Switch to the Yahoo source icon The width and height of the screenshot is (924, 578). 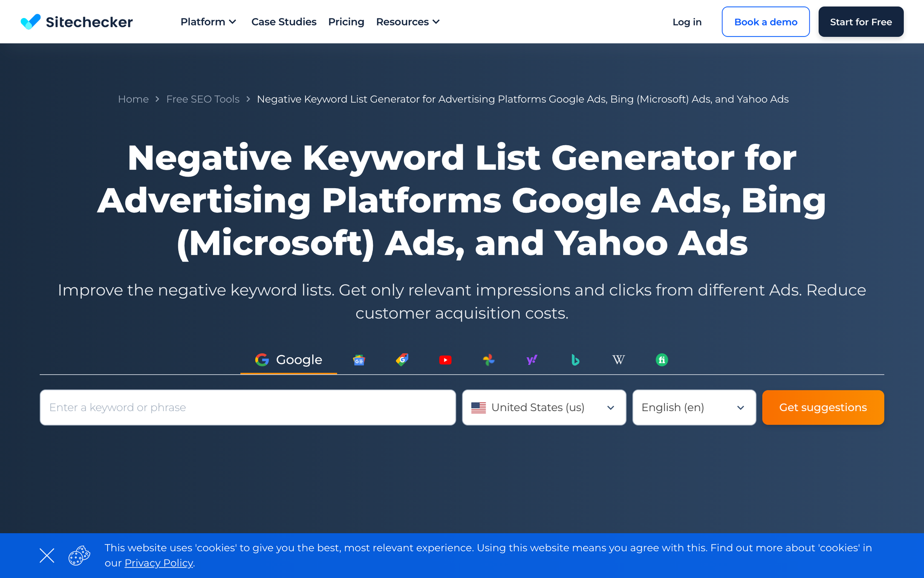click(x=532, y=360)
